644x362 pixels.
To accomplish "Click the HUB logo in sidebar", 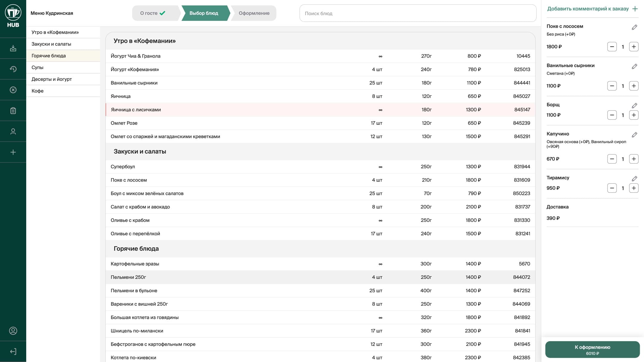I will click(x=13, y=16).
